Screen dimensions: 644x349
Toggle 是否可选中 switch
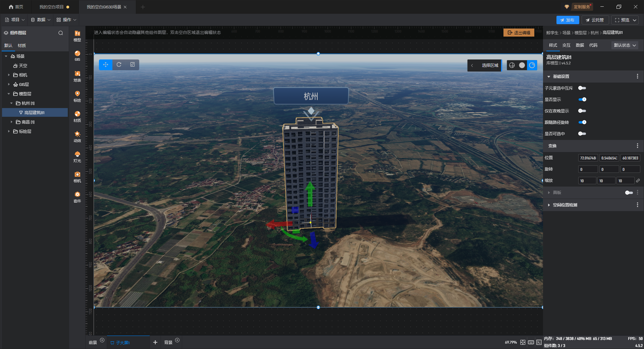(582, 134)
